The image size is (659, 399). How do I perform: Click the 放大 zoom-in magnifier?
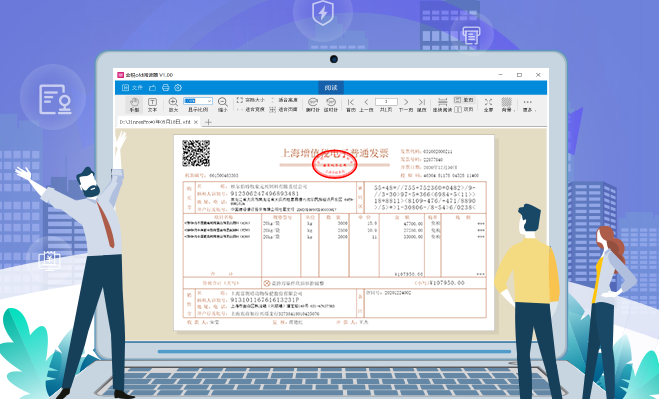pyautogui.click(x=173, y=105)
